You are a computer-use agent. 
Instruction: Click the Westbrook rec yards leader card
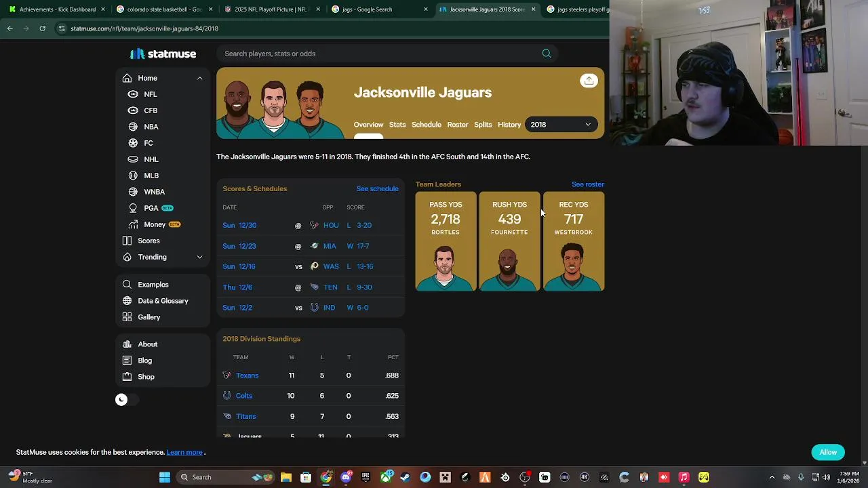574,242
